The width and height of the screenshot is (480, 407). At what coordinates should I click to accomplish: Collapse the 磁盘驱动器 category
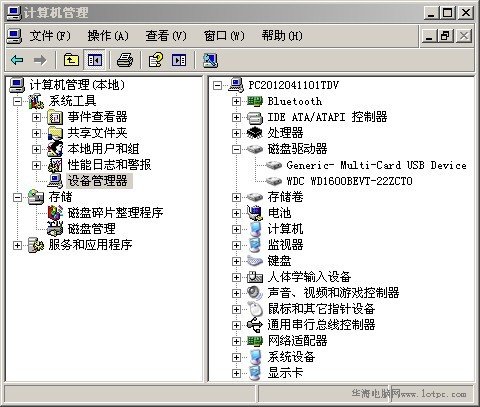click(x=236, y=149)
